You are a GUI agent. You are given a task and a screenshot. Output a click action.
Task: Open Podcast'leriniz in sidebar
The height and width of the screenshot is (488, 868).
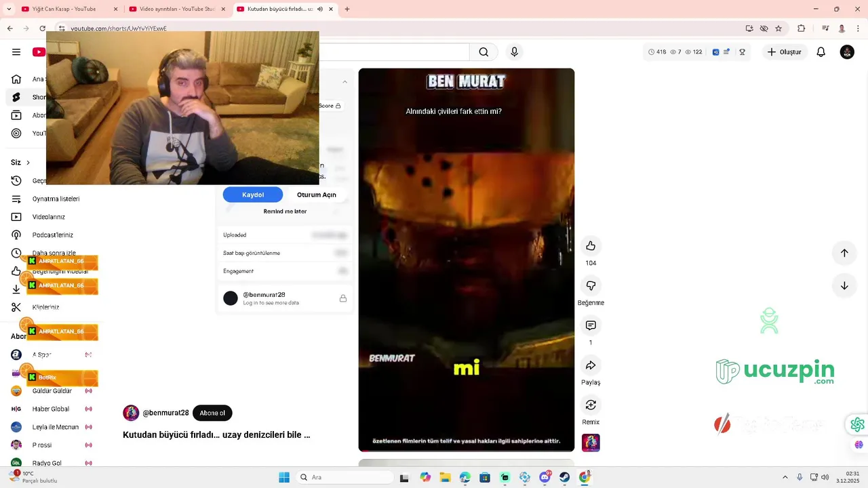53,235
